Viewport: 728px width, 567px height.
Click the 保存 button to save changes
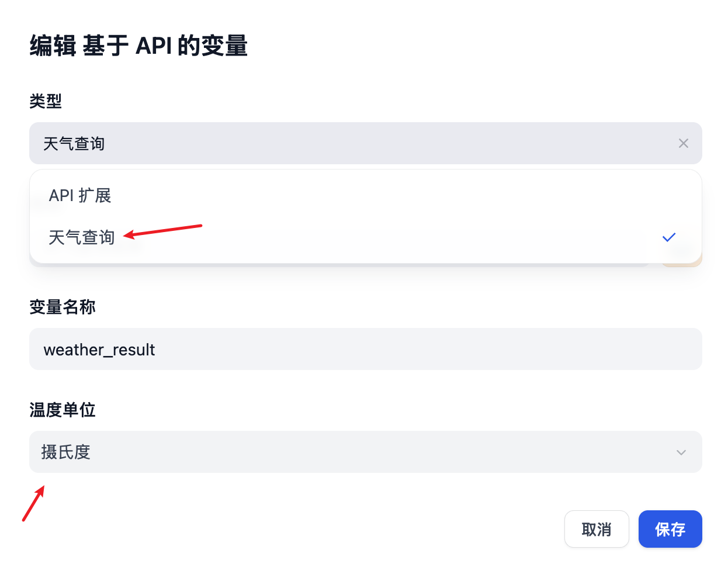(x=670, y=529)
